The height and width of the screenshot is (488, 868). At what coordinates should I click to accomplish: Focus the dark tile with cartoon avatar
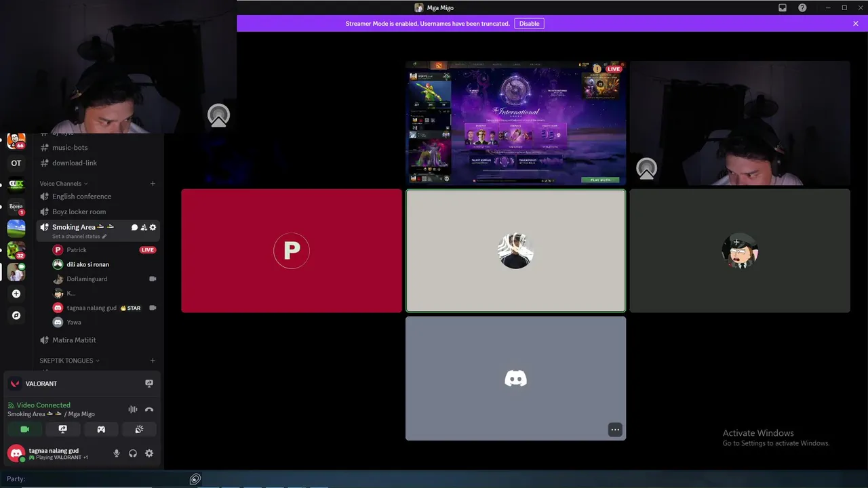[x=740, y=251]
